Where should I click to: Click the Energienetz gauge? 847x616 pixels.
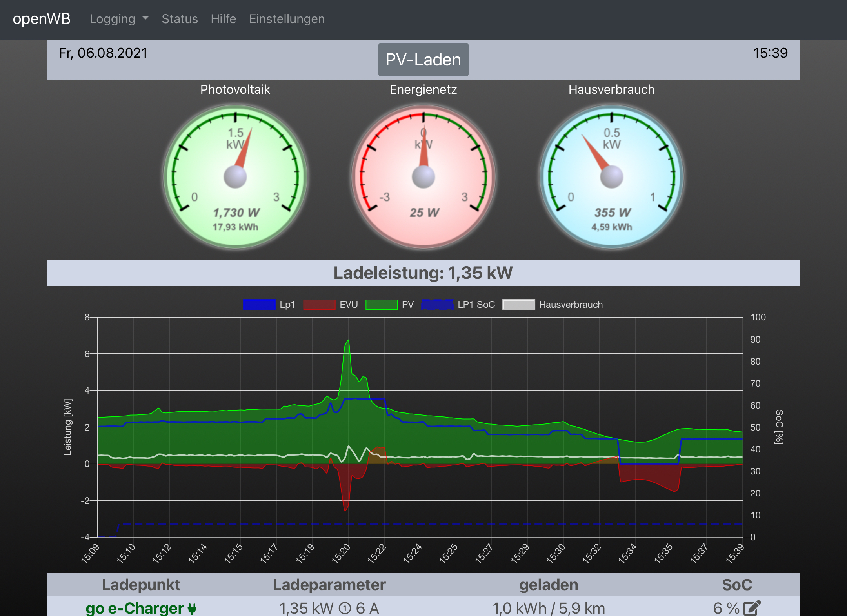(x=423, y=177)
